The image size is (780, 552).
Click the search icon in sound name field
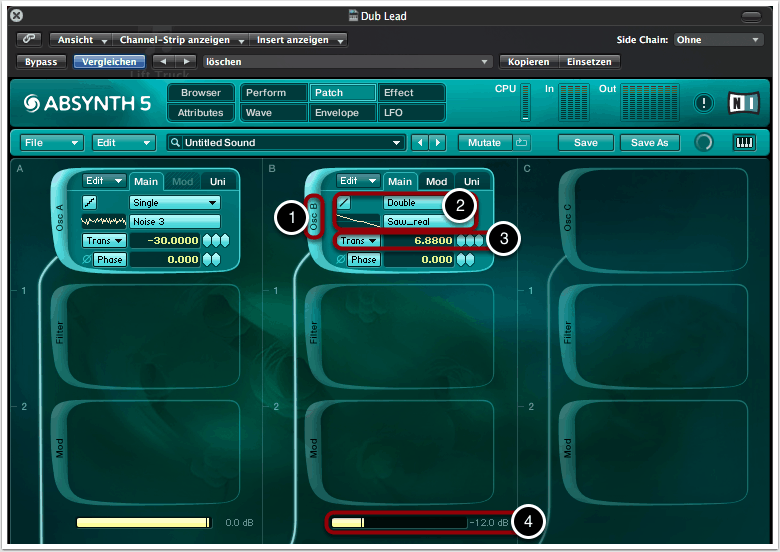click(175, 143)
